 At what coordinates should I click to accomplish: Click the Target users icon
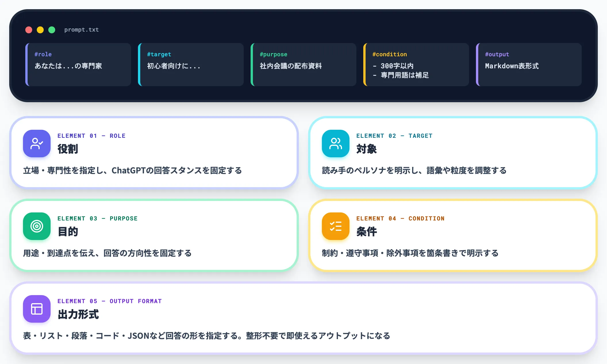click(x=336, y=144)
